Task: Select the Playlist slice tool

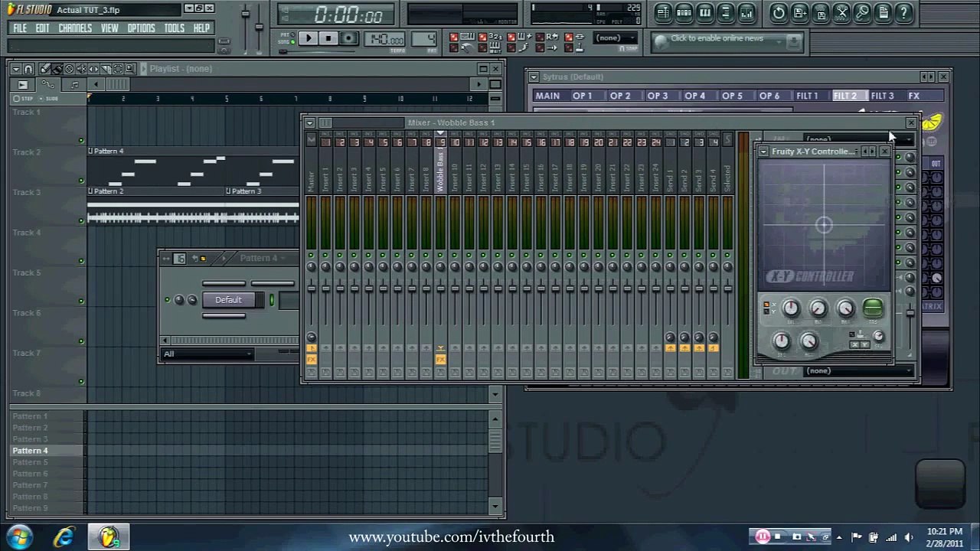Action: pyautogui.click(x=106, y=69)
